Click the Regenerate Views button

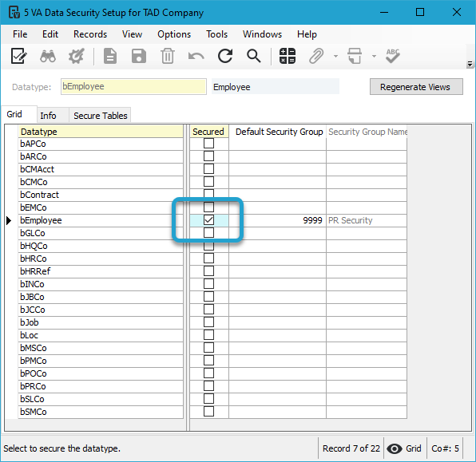416,87
